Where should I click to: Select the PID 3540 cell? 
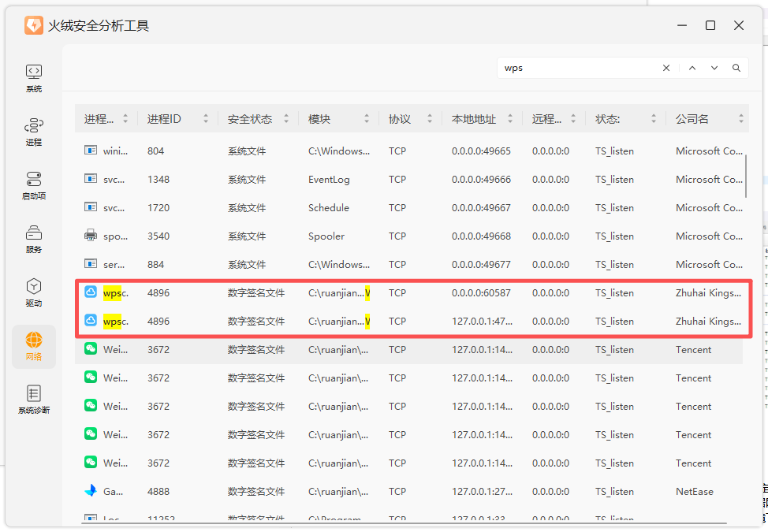[158, 236]
